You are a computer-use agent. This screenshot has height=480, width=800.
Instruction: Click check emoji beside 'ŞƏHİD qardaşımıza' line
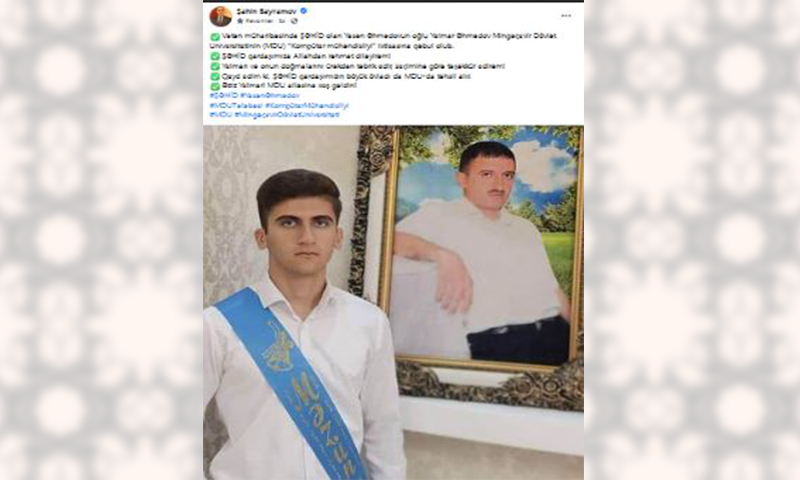[215, 56]
